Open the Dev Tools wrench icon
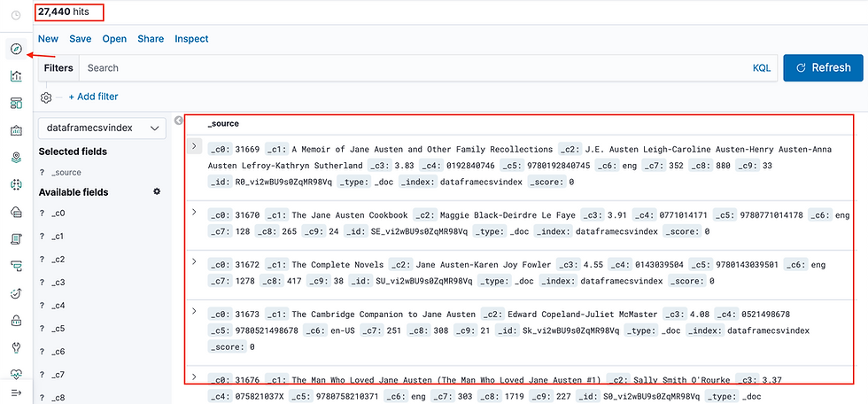The image size is (868, 404). 16,347
